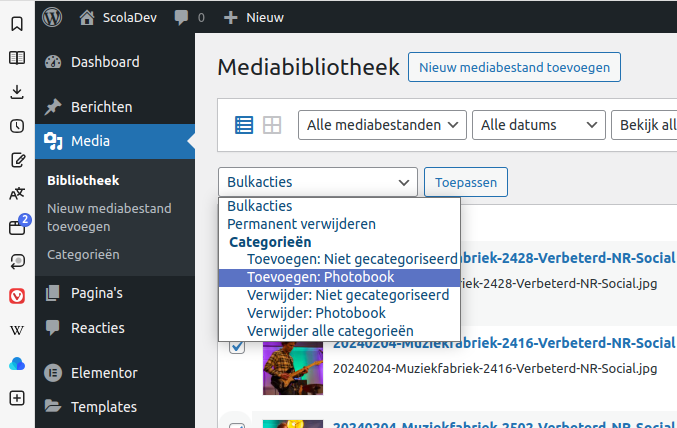The image size is (677, 428).
Task: Open the Alle mediabestanden filter dropdown
Action: pos(382,125)
